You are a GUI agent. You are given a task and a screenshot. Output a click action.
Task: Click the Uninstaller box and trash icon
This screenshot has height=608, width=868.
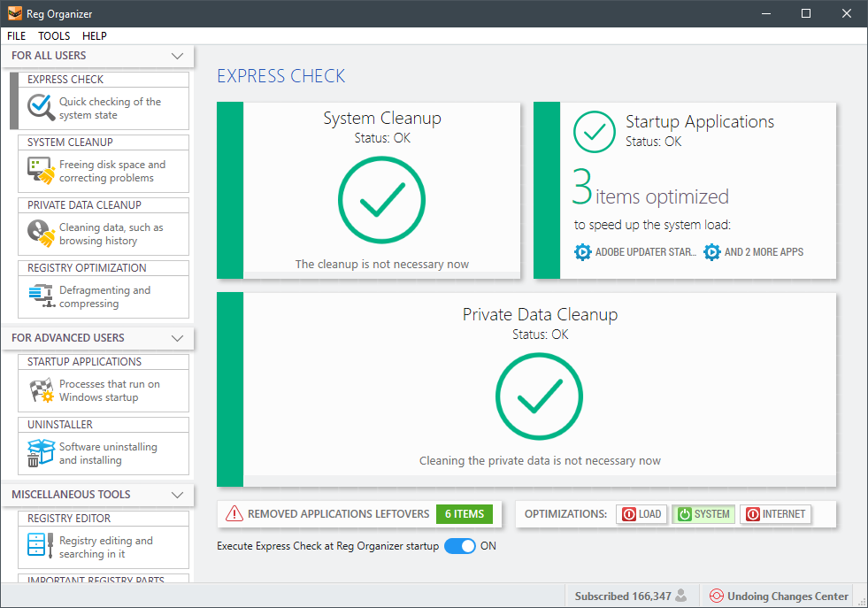(x=41, y=453)
